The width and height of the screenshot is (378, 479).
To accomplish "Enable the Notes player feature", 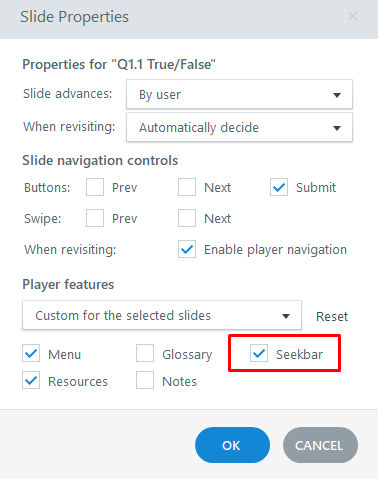I will (145, 380).
